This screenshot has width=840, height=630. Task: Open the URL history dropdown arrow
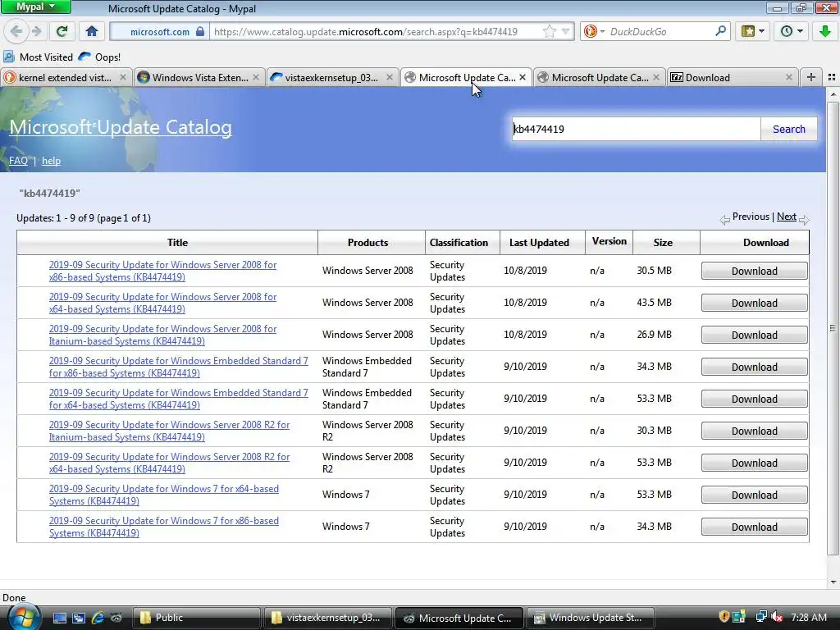tap(565, 32)
